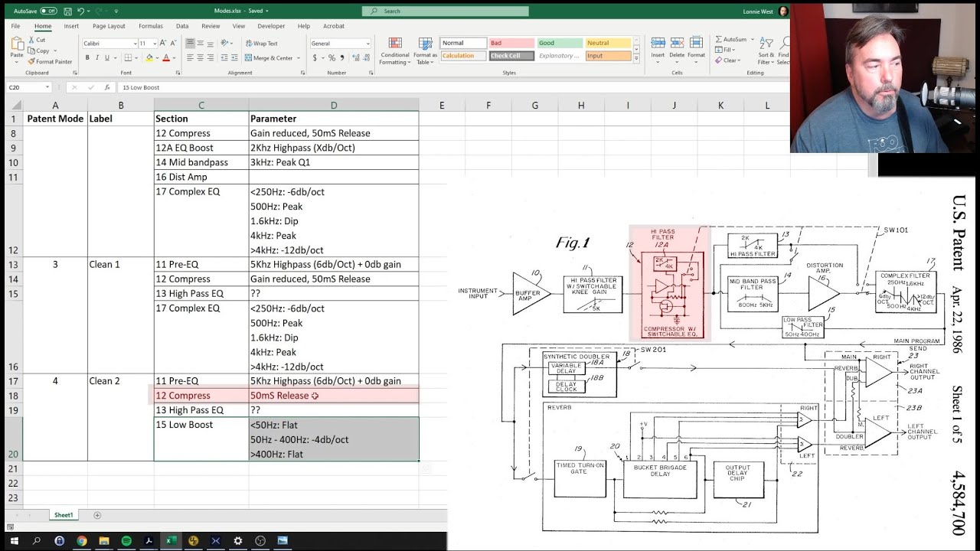The width and height of the screenshot is (980, 551).
Task: Center-align the cell text horizontally
Action: 201,58
